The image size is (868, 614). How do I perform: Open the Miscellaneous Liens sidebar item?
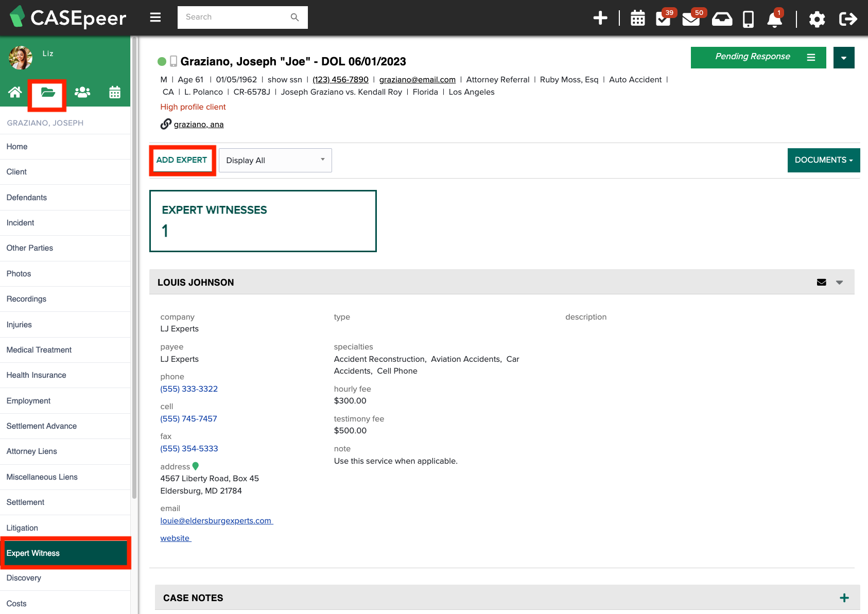point(65,477)
